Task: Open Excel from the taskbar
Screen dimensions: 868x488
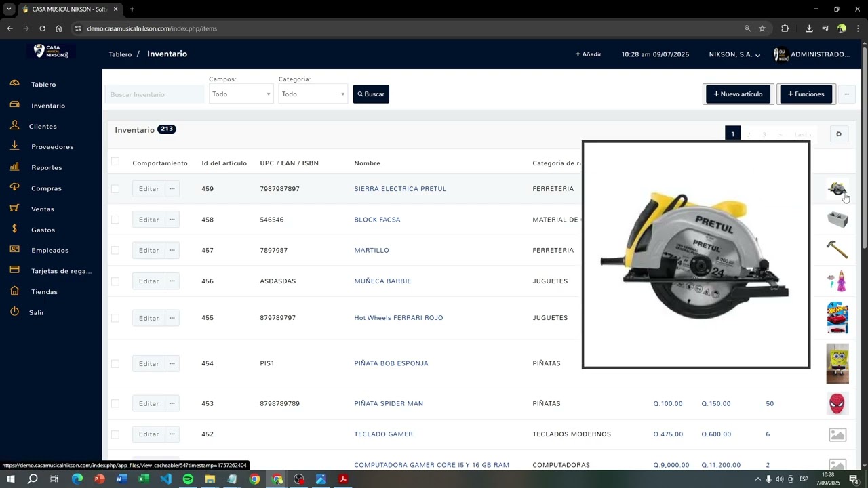Action: pos(144,479)
